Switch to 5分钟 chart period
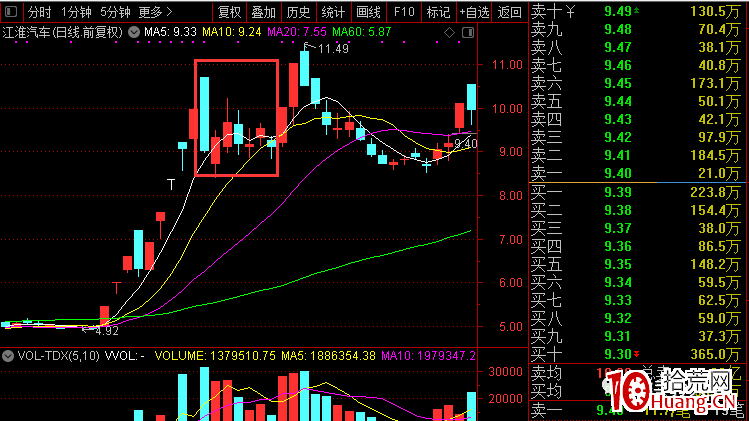749x421 pixels. point(115,12)
